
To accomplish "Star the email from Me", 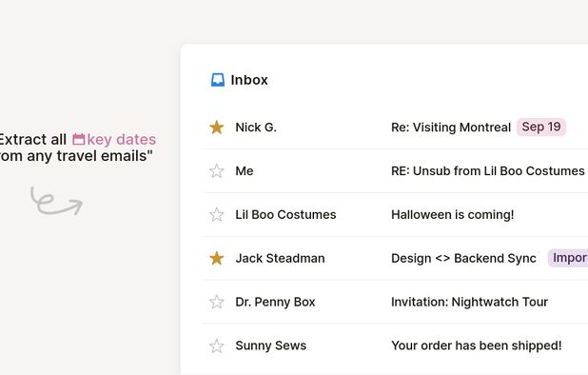I will coord(217,171).
